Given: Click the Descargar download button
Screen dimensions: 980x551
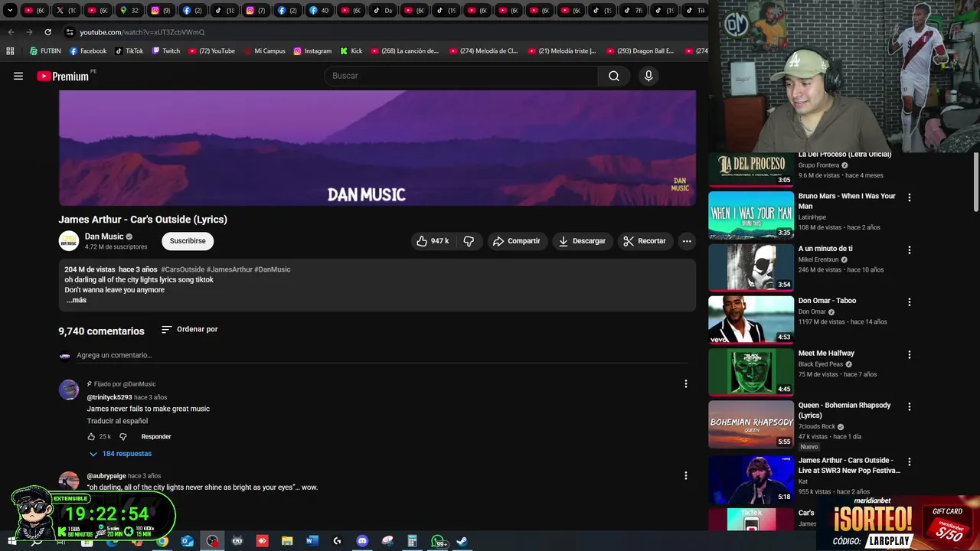Looking at the screenshot, I should pos(582,241).
